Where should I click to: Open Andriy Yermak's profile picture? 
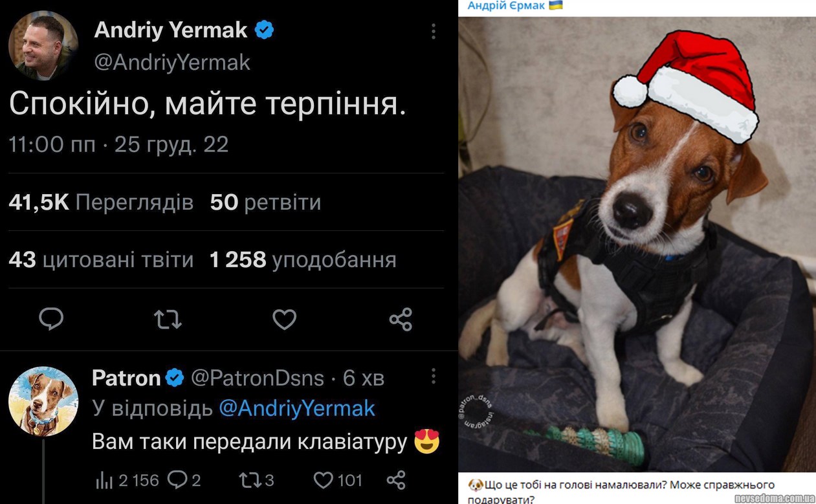pos(43,45)
